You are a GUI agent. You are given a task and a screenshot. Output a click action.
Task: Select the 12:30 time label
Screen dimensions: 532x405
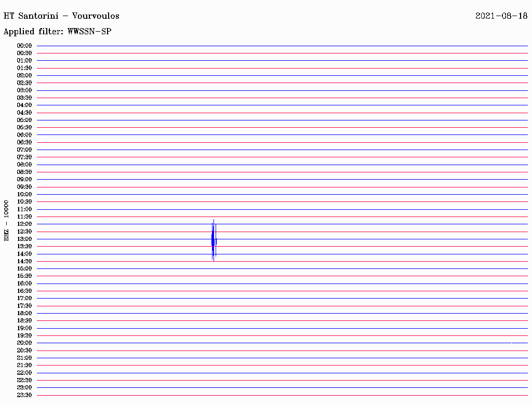[24, 232]
